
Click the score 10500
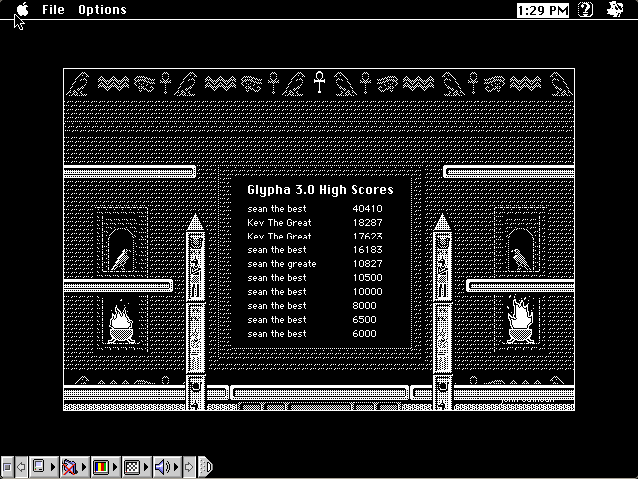(367, 278)
